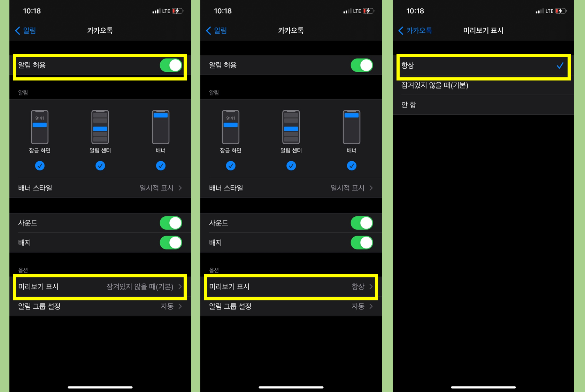Tap 일시적 표시 value in left screen

156,188
